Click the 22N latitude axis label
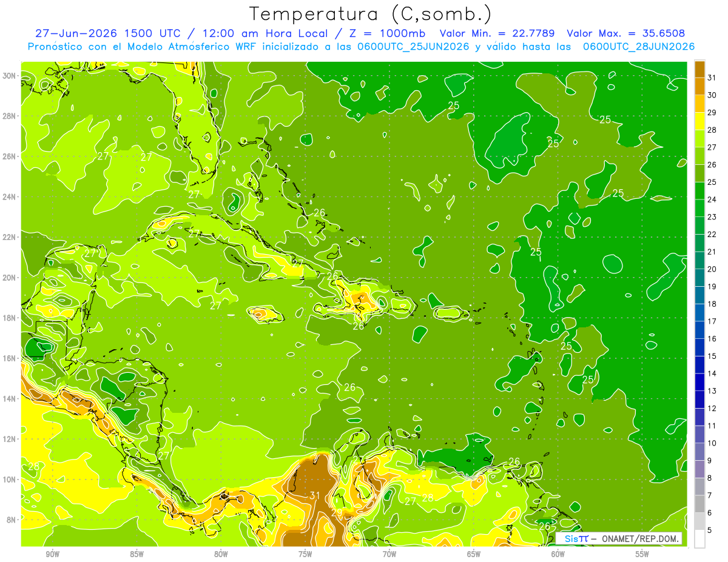Viewport: 728px width, 562px height. 9,237
